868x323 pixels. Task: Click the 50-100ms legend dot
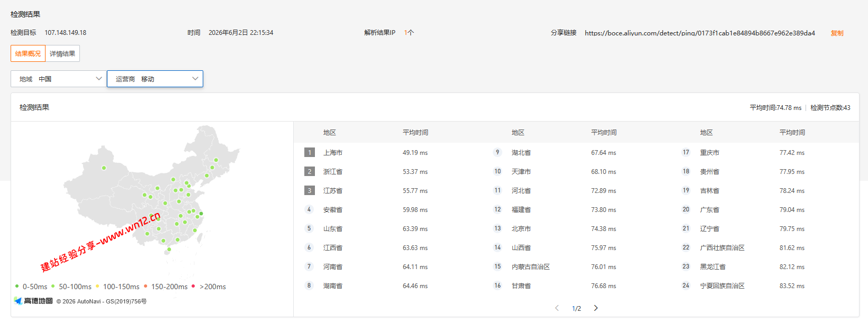53,286
